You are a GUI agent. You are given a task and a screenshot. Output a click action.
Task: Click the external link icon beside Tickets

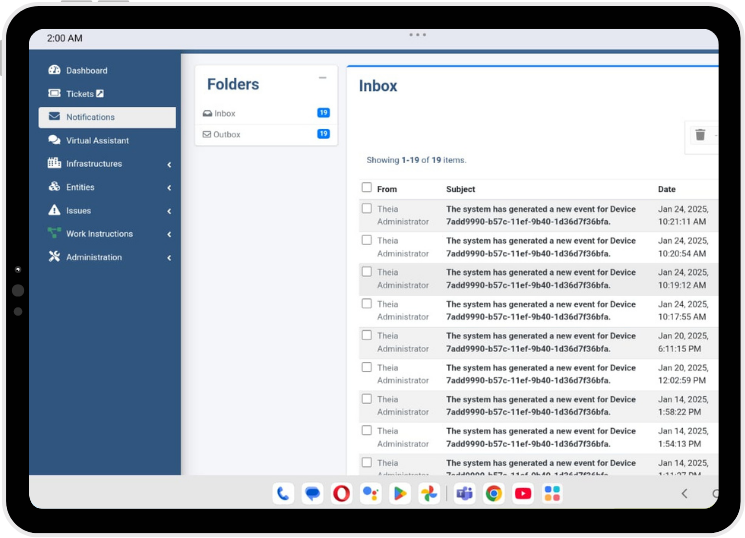point(100,94)
